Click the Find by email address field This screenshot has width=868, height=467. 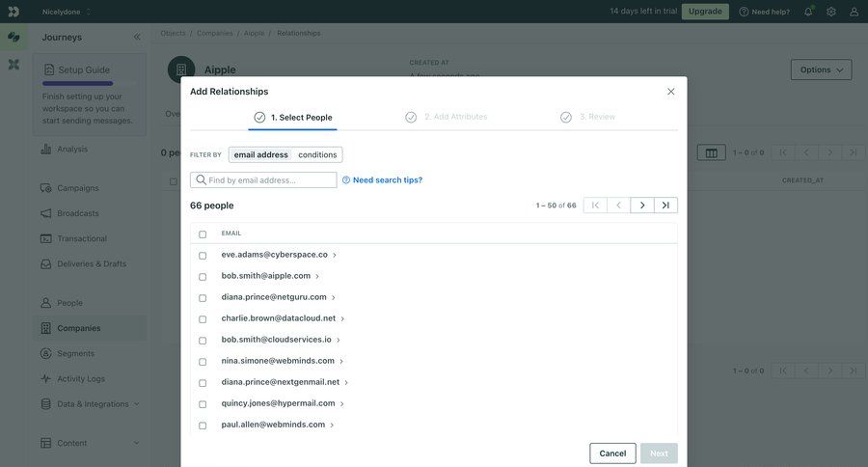(270, 180)
